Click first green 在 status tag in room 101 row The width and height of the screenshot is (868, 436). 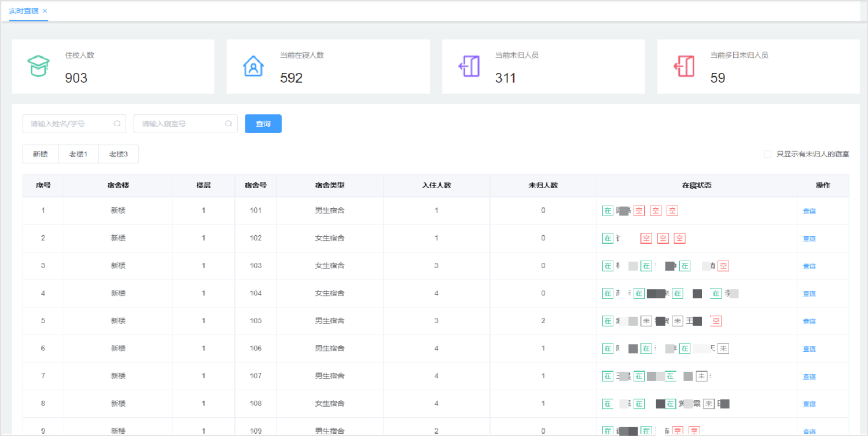coord(608,211)
